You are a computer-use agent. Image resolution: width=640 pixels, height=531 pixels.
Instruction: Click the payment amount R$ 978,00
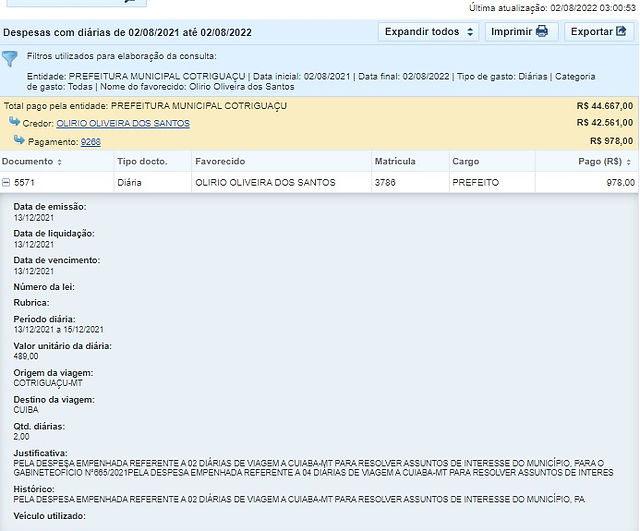point(611,141)
